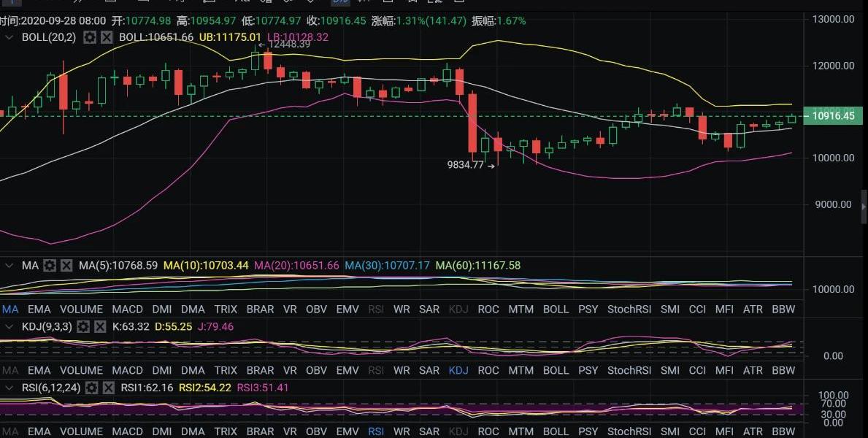The width and height of the screenshot is (868, 438).
Task: Pick EMA in indicator row under KDJ chart
Action: point(39,371)
